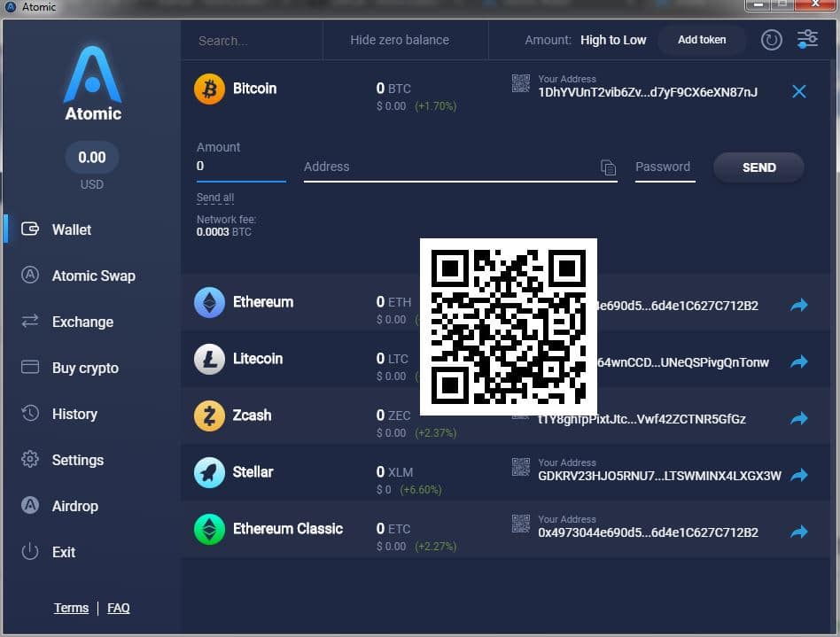Open the Zcash send arrow
This screenshot has width=840, height=637.
point(798,418)
